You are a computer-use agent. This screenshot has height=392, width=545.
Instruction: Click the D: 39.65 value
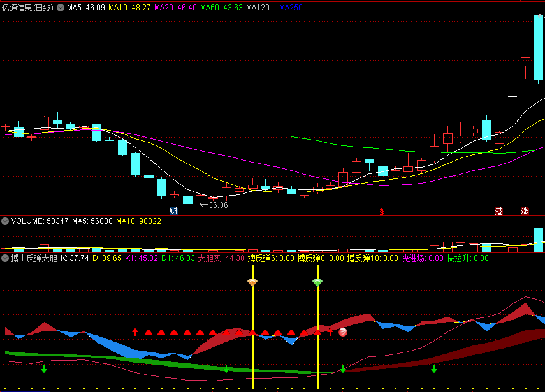point(106,258)
